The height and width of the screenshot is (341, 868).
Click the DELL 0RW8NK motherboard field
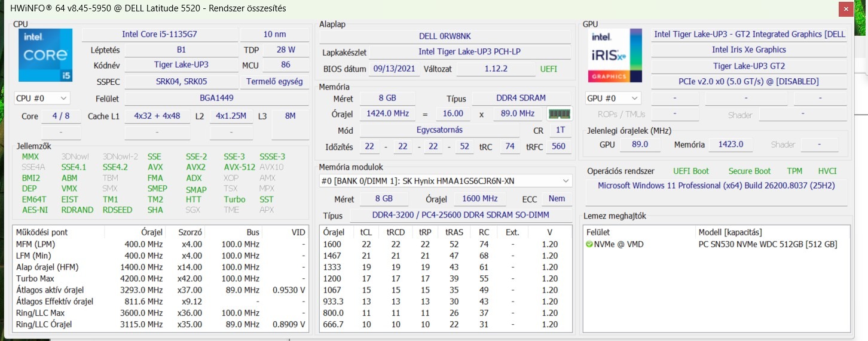tap(445, 36)
